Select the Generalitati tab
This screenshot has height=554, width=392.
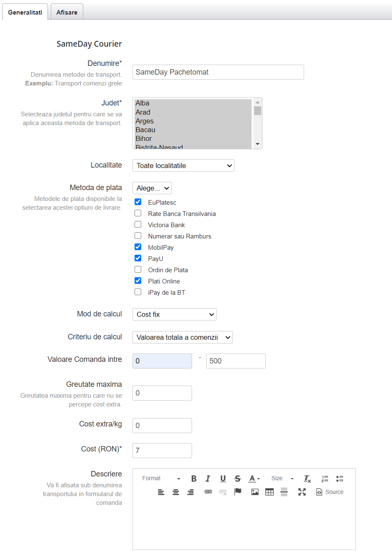click(x=25, y=12)
